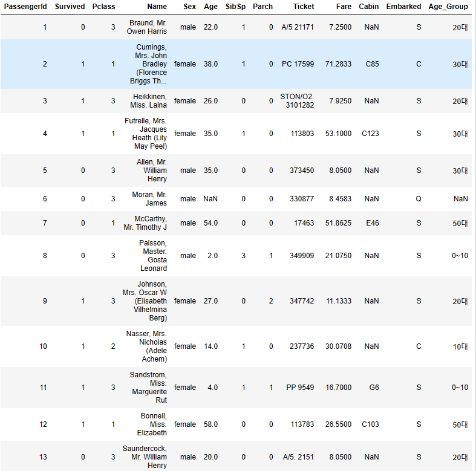
Task: Click ticket value 113803
Action: [x=302, y=134]
